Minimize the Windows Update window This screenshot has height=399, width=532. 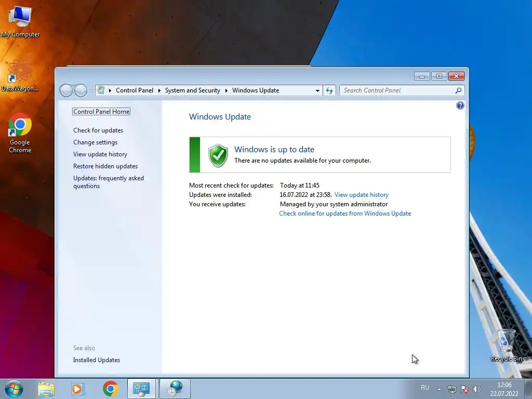tap(422, 76)
